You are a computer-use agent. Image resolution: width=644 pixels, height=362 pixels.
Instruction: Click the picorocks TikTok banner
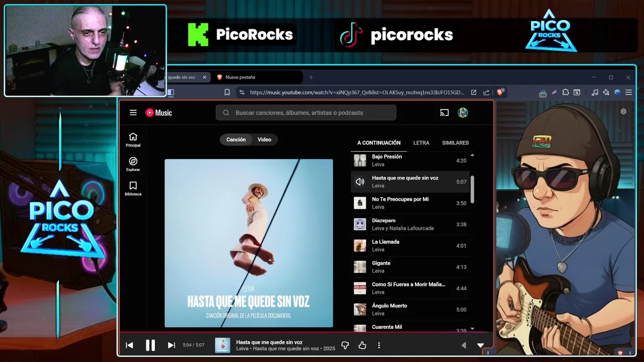(396, 34)
